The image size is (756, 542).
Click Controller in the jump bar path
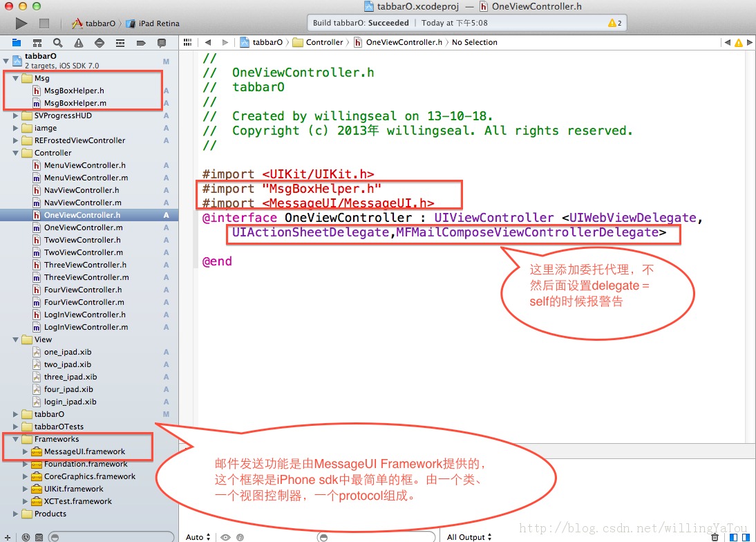pos(318,42)
